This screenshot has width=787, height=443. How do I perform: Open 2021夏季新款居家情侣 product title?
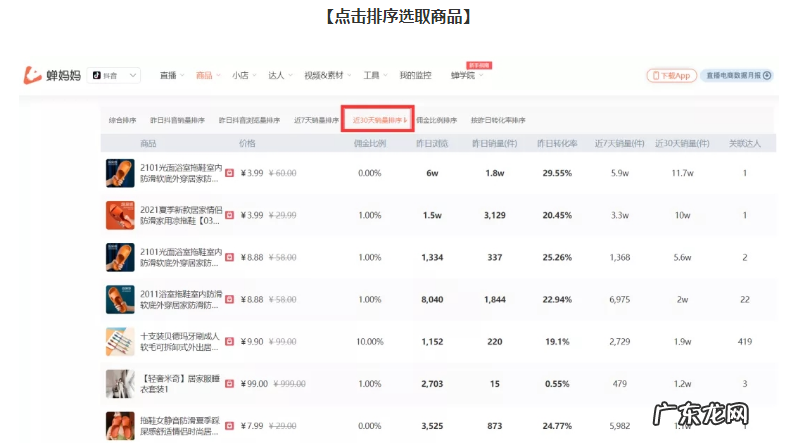coord(181,215)
